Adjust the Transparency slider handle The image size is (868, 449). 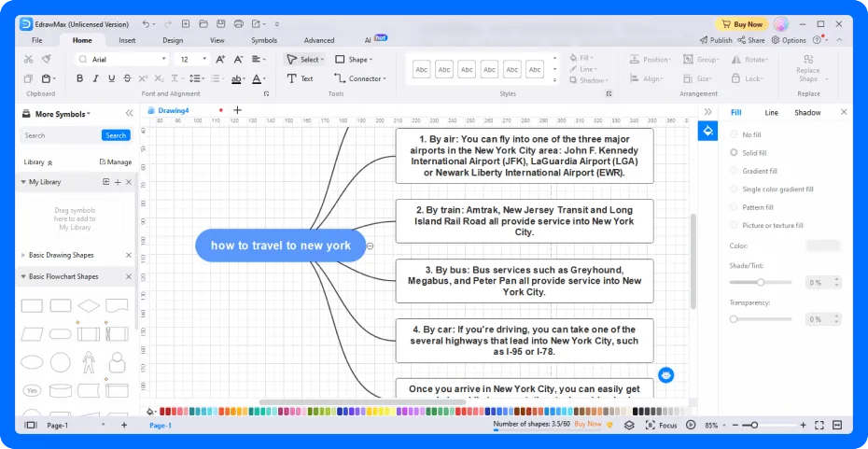[734, 319]
